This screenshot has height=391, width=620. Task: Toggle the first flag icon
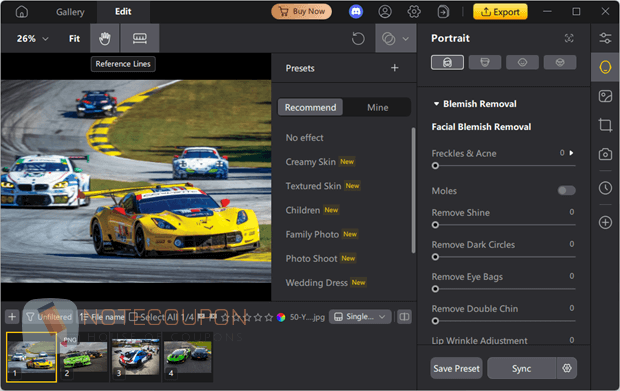pyautogui.click(x=201, y=317)
